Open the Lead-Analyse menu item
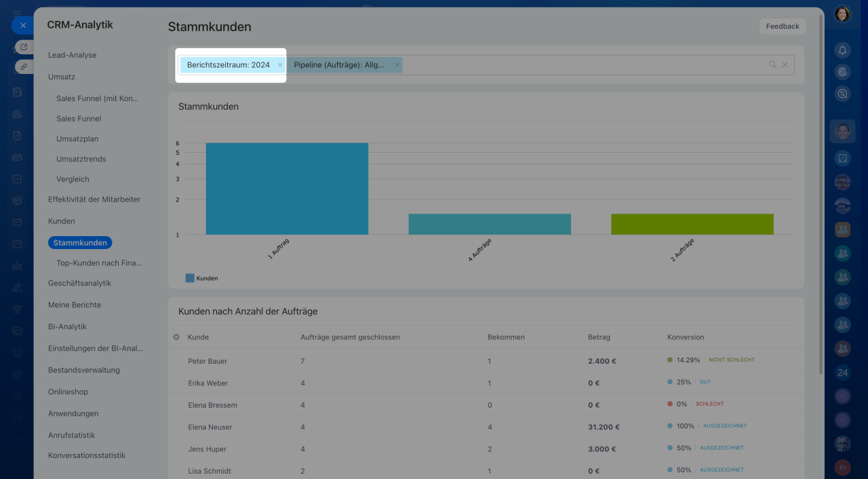 73,55
